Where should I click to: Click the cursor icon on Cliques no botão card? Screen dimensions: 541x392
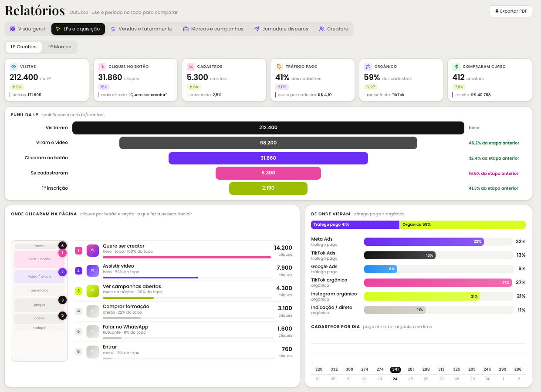coord(102,67)
